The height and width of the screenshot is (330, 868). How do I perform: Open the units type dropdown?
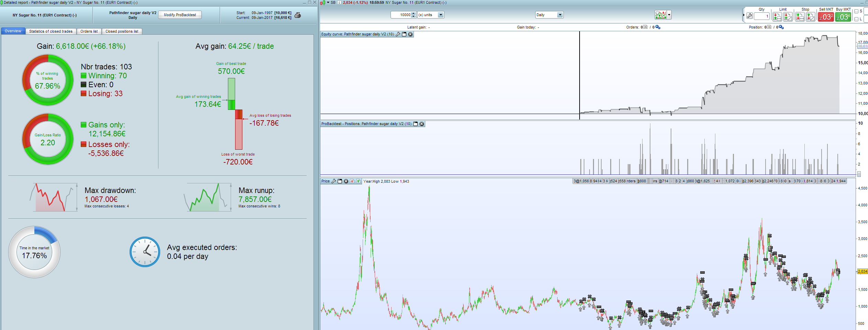click(x=441, y=15)
